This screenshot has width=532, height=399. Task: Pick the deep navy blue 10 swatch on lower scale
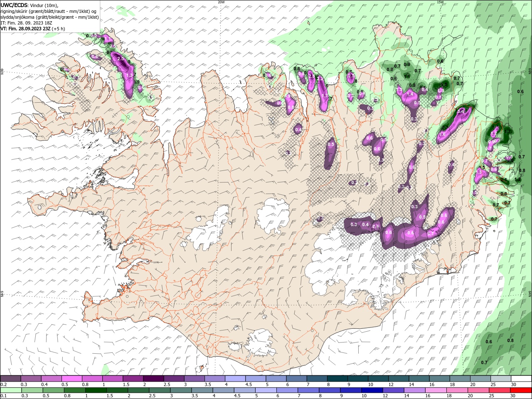[372, 390]
